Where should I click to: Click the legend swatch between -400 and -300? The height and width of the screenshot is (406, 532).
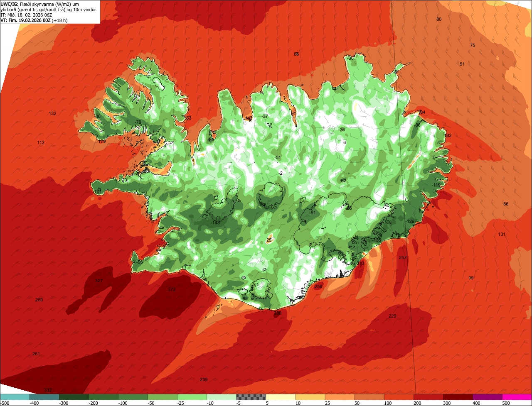[x=44, y=397]
